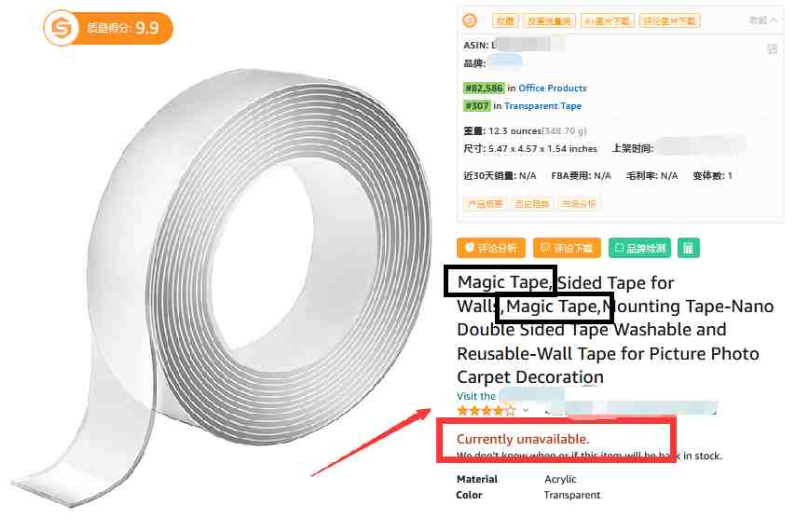
Task: Click the Visit the store link
Action: pyautogui.click(x=510, y=396)
